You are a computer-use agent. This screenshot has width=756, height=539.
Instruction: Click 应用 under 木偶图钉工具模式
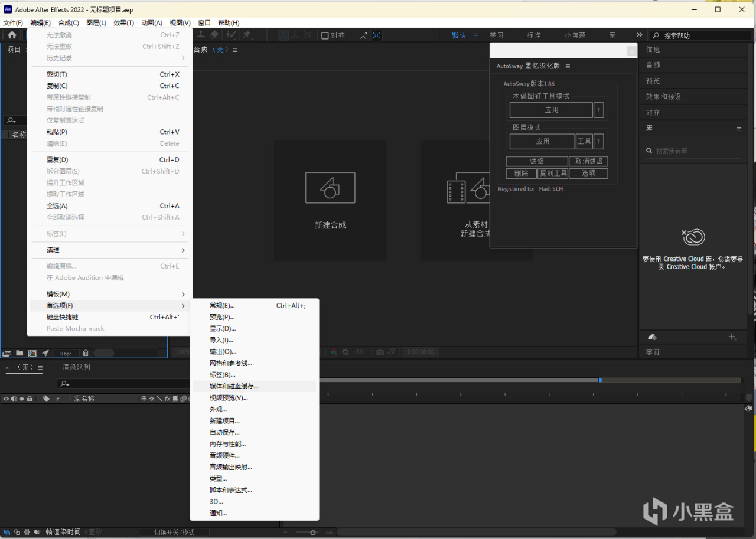(x=551, y=110)
